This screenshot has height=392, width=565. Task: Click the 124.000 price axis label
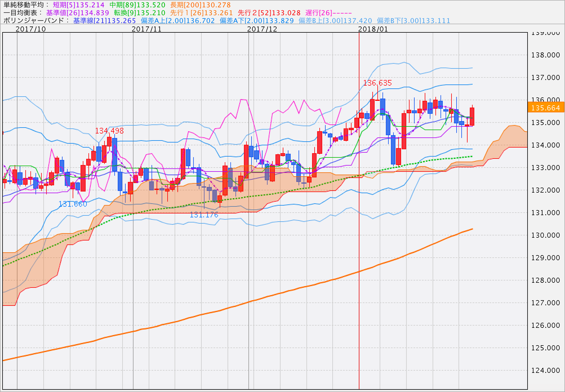pyautogui.click(x=546, y=370)
